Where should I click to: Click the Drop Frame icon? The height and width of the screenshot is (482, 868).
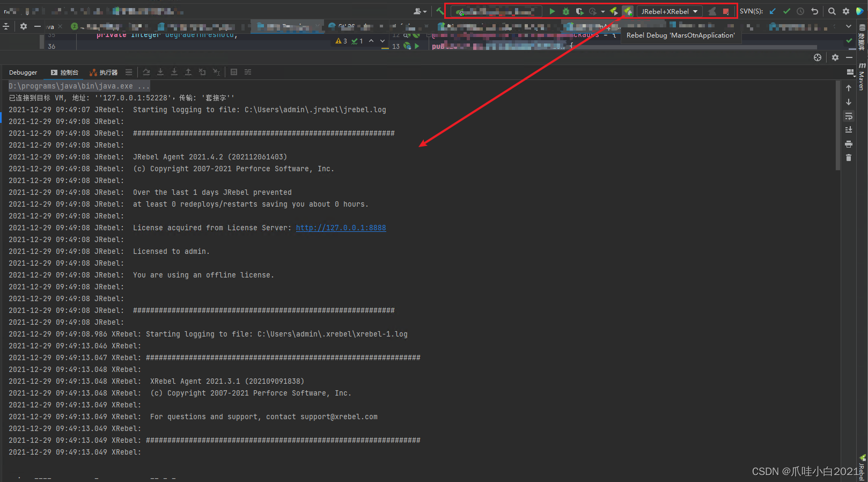tap(202, 72)
